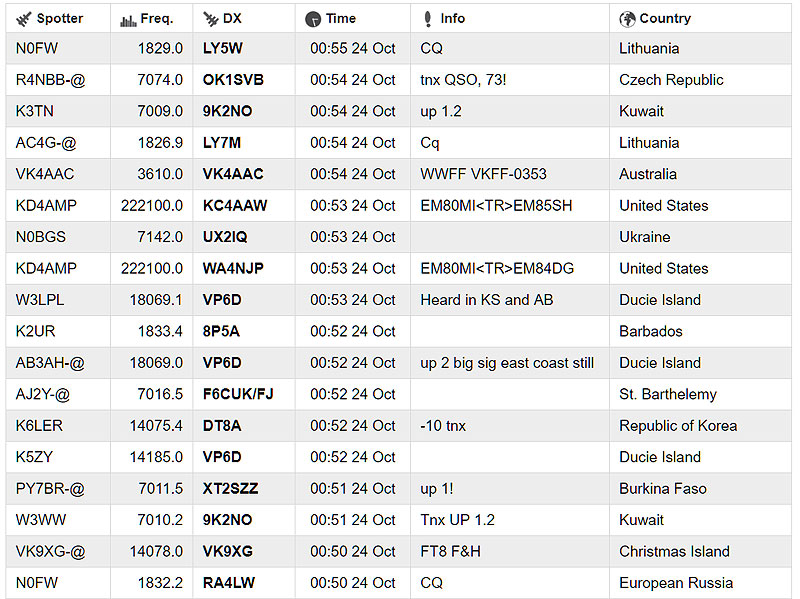Screen dimensions: 800x599
Task: Click the Info column exclamation icon
Action: pos(427,19)
